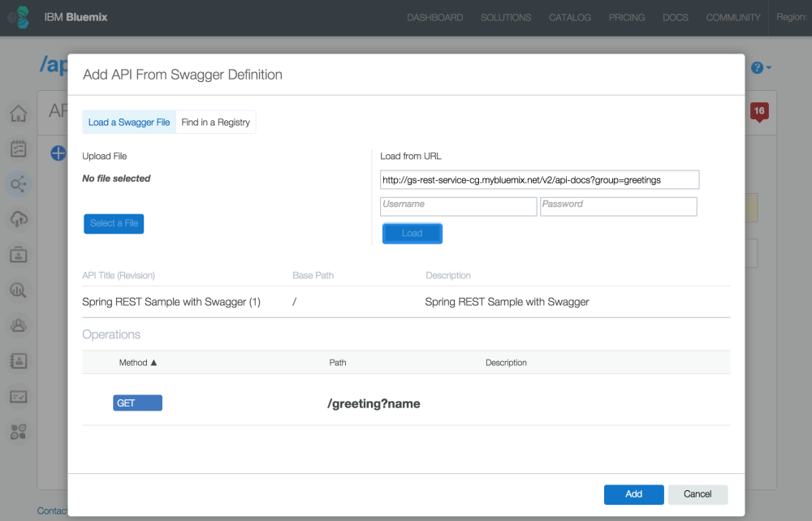Viewport: 812px width, 521px height.
Task: Click the Description column header in Operations
Action: coord(506,363)
